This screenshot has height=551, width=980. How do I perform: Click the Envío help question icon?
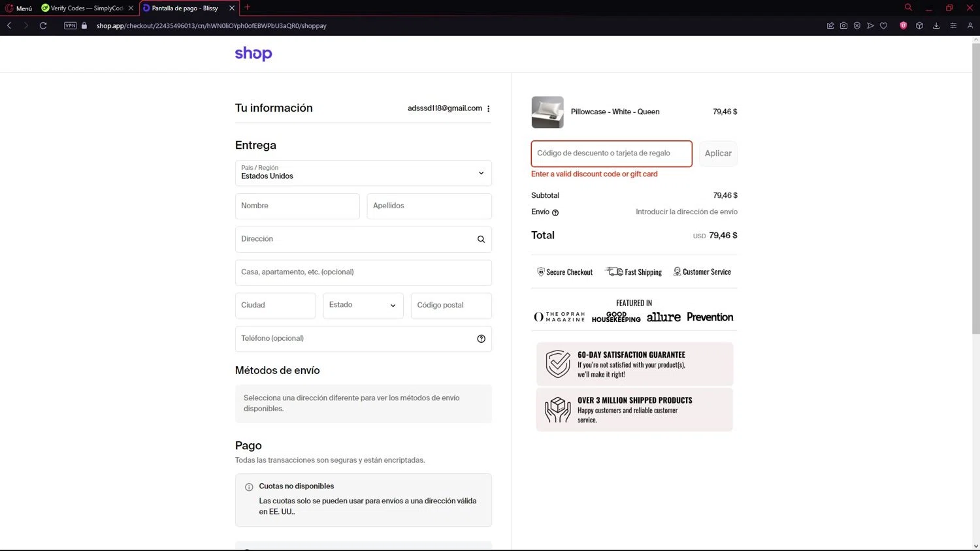[555, 212]
